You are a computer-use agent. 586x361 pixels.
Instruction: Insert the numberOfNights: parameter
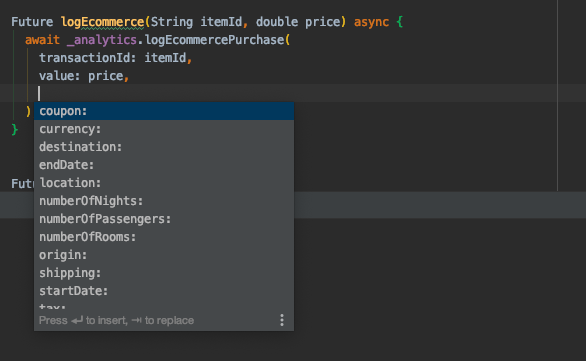(x=164, y=201)
